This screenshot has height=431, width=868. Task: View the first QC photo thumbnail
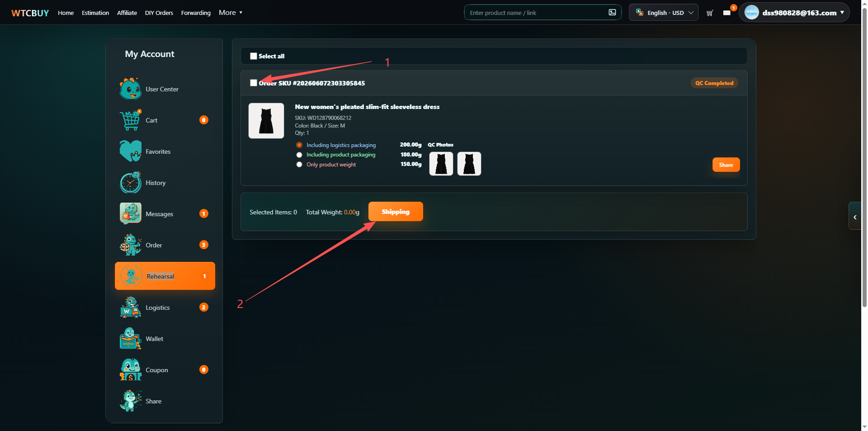(441, 164)
